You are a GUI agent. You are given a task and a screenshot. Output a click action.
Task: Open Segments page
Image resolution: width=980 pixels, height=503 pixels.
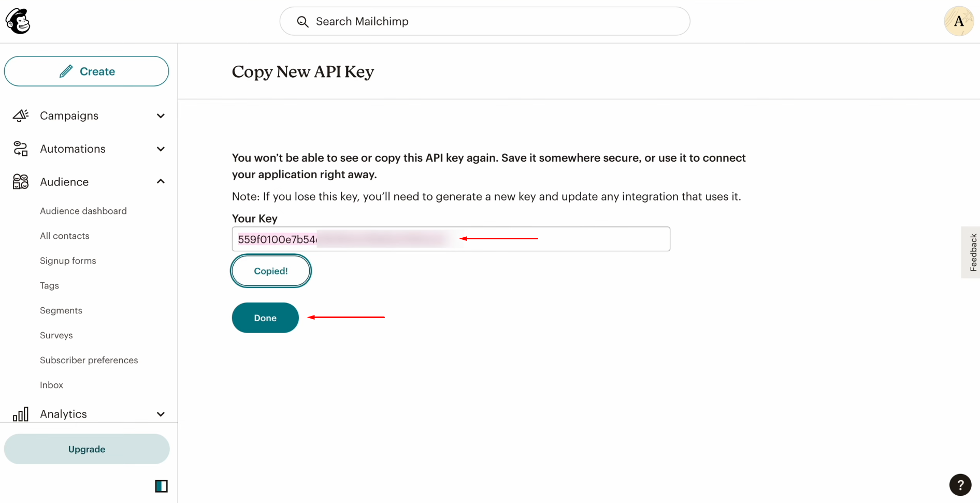[x=61, y=310]
